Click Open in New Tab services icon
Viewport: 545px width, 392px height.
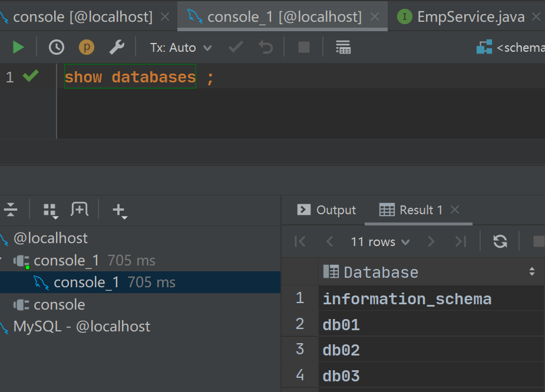point(80,210)
